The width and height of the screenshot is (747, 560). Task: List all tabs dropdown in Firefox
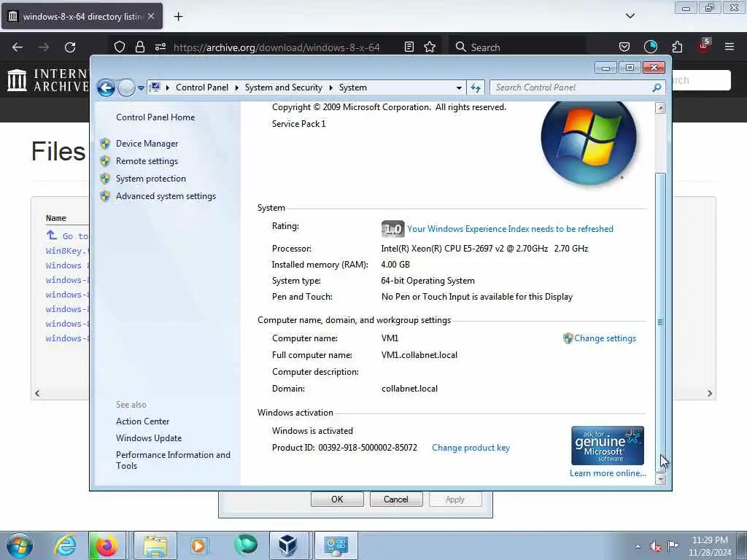630,16
